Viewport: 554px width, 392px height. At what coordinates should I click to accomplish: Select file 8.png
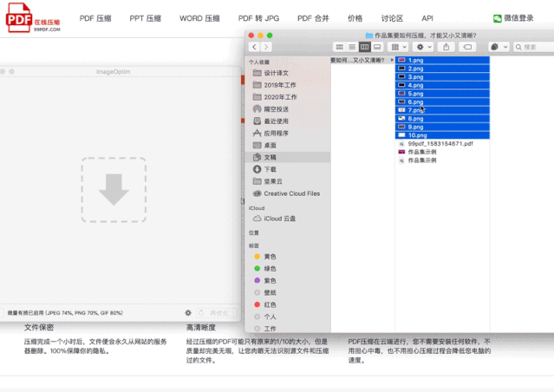[442, 119]
